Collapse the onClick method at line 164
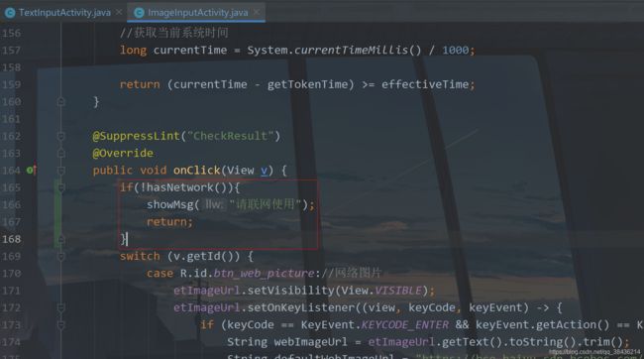The image size is (644, 359). click(x=61, y=171)
